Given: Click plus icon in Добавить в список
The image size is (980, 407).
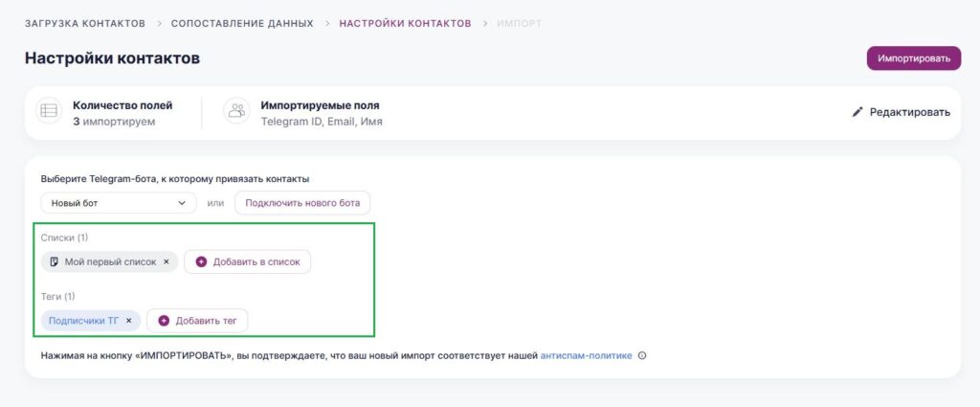Looking at the screenshot, I should [x=201, y=262].
